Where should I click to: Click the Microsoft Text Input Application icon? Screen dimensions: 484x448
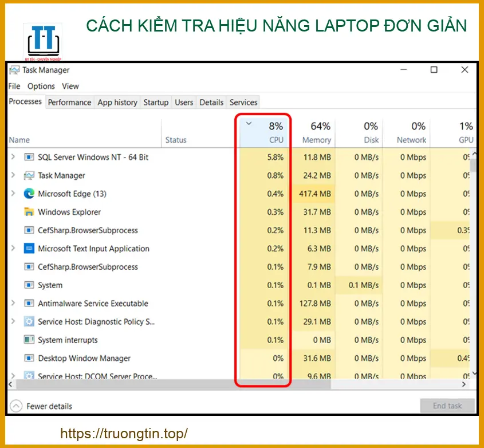29,249
